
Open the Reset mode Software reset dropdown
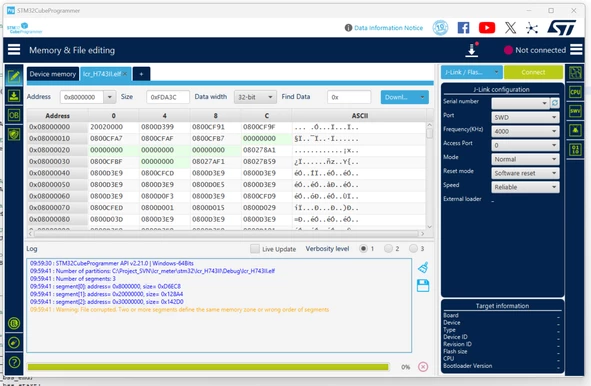[525, 173]
